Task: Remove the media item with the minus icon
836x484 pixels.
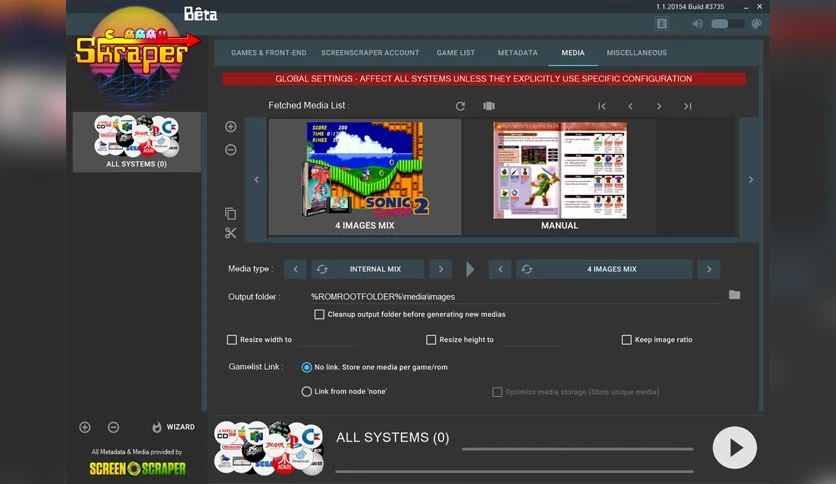Action: click(x=230, y=150)
